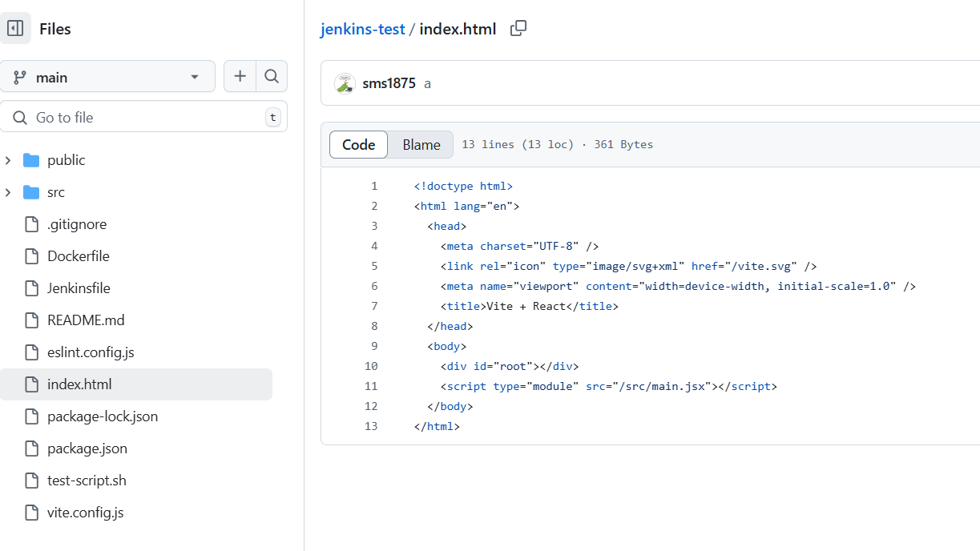
Task: Expand the public folder chevron
Action: (x=8, y=160)
